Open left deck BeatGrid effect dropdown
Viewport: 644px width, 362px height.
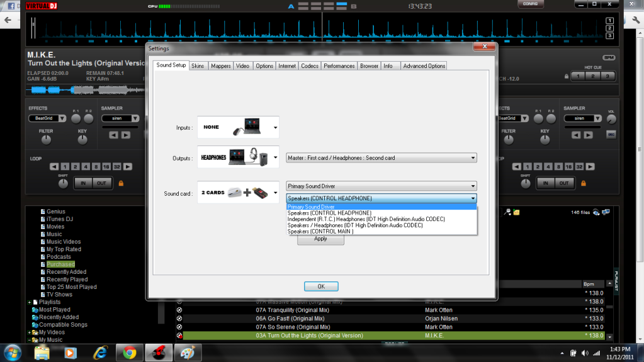point(62,118)
